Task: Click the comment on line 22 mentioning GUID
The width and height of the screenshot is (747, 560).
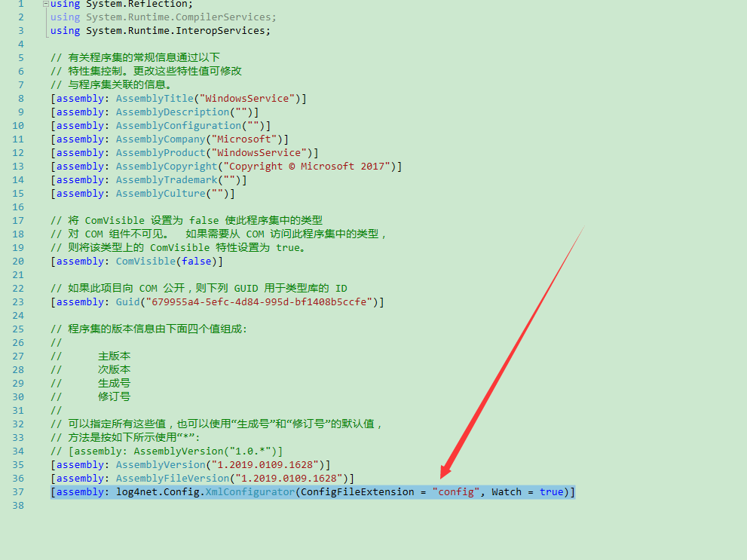Action: pyautogui.click(x=199, y=289)
